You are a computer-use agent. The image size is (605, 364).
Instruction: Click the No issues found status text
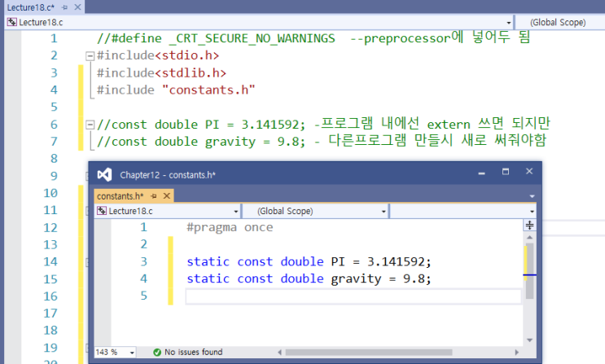click(x=194, y=352)
